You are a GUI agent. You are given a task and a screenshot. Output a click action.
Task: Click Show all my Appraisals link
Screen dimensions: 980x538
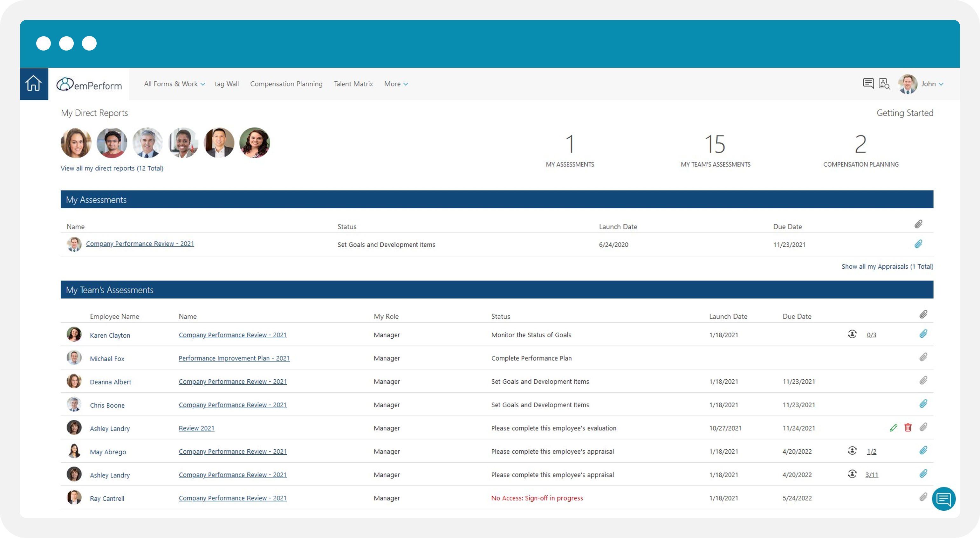[x=887, y=266]
